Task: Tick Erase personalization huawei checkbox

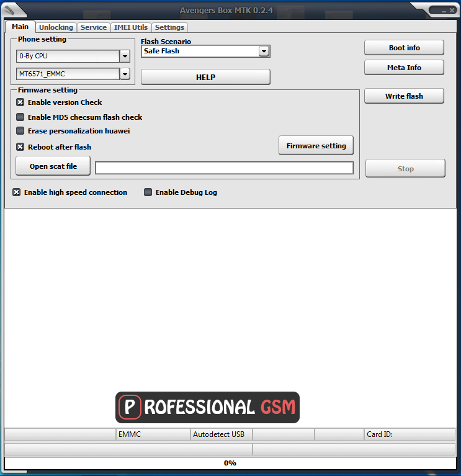Action: (20, 131)
